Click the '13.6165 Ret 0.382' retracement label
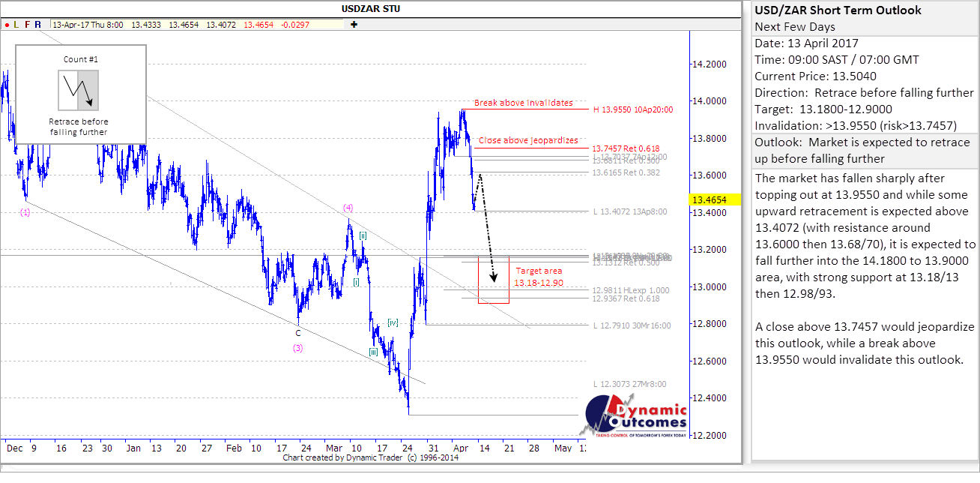 [626, 172]
